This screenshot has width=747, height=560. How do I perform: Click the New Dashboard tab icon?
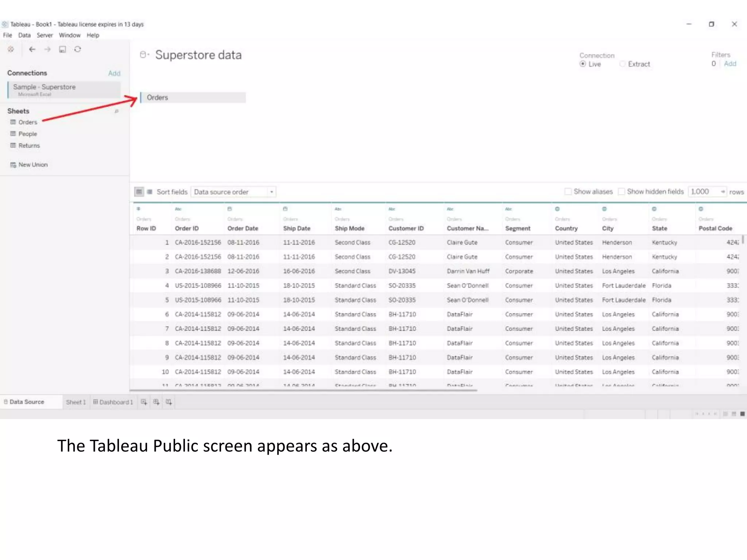(156, 402)
